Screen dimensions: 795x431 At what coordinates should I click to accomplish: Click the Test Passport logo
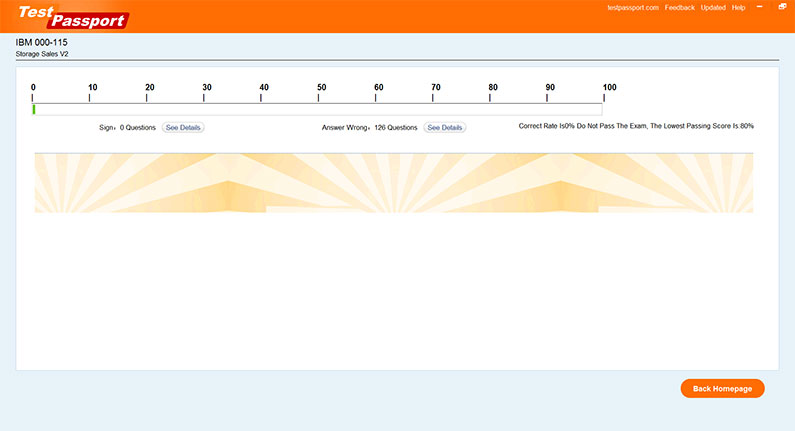click(74, 17)
